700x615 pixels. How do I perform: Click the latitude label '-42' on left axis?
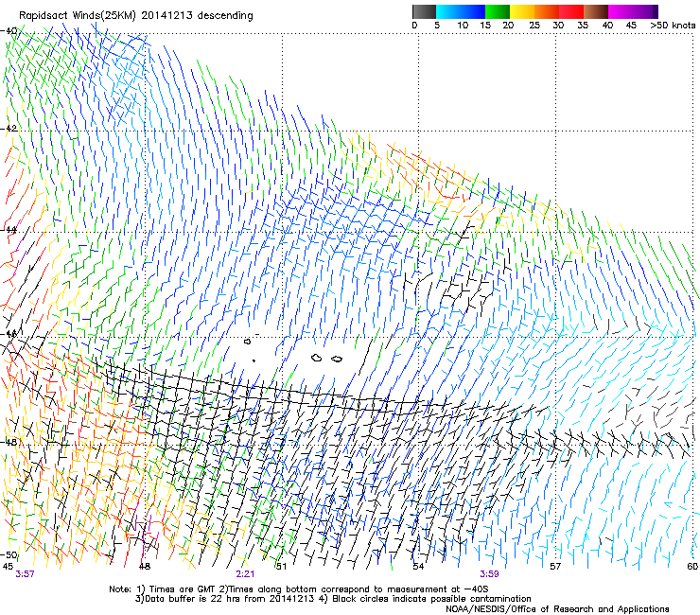click(9, 128)
